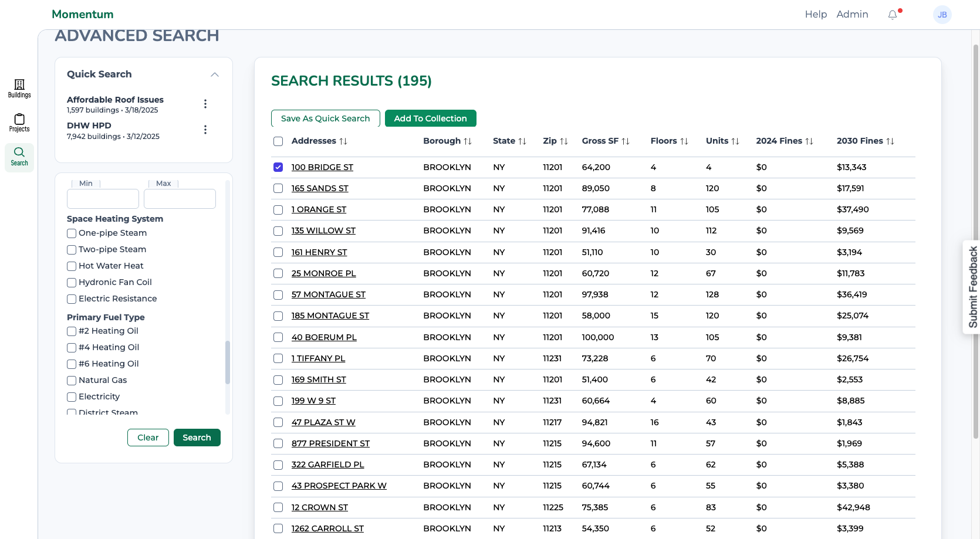The image size is (980, 539).
Task: Enable the Hydronic Fan Coil checkbox
Action: [72, 283]
